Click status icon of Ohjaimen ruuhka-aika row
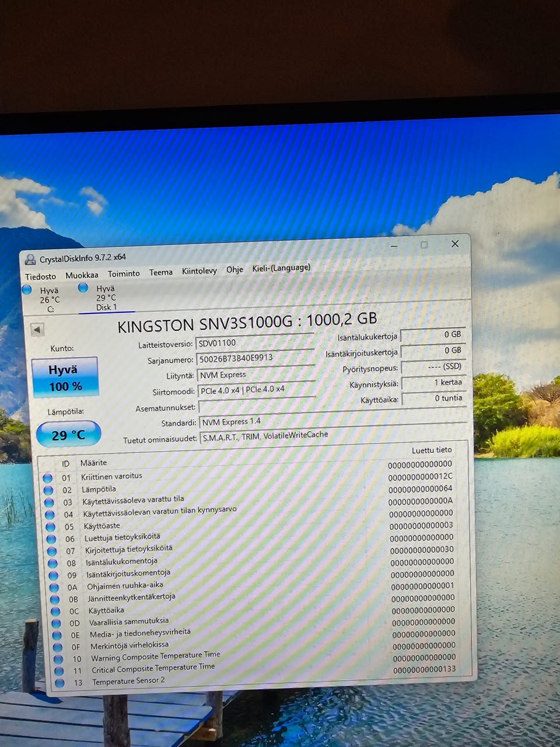This screenshot has width=560, height=747. [x=54, y=588]
